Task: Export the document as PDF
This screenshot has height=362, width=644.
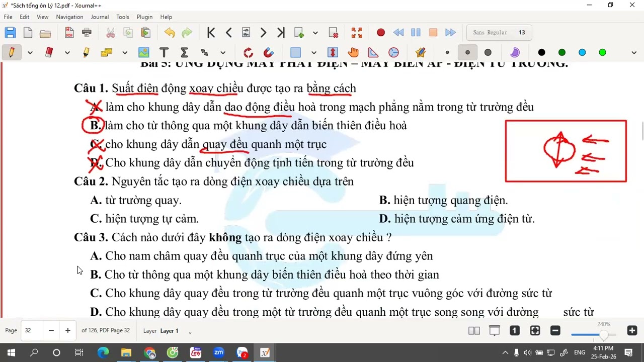Action: pos(69,33)
